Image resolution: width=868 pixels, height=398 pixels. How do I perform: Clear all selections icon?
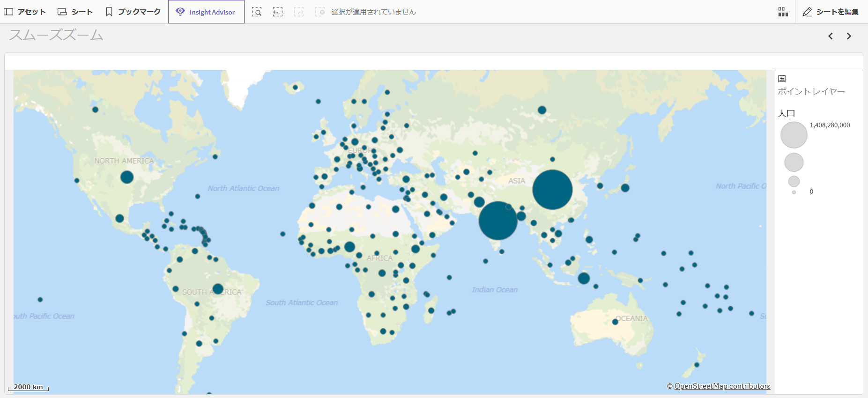point(320,12)
